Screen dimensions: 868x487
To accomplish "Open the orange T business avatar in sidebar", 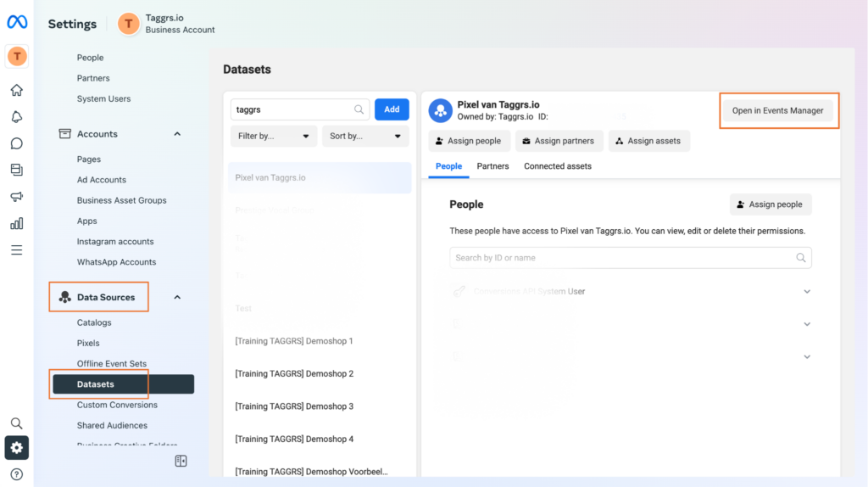I will click(x=17, y=56).
